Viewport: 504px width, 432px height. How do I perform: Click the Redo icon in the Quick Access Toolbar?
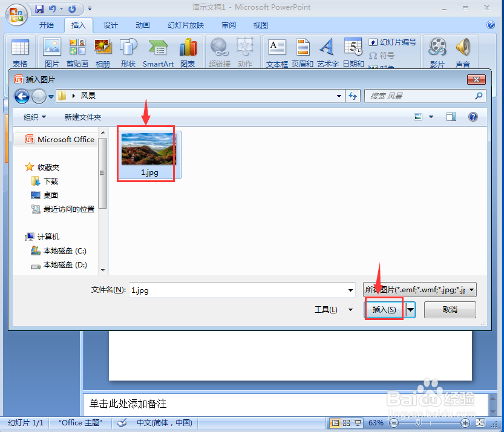point(72,8)
